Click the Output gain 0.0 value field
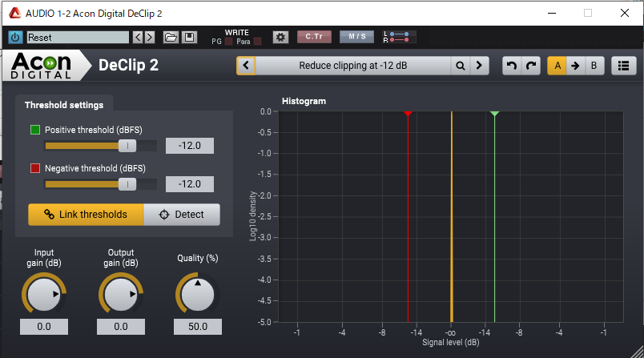 (x=121, y=327)
